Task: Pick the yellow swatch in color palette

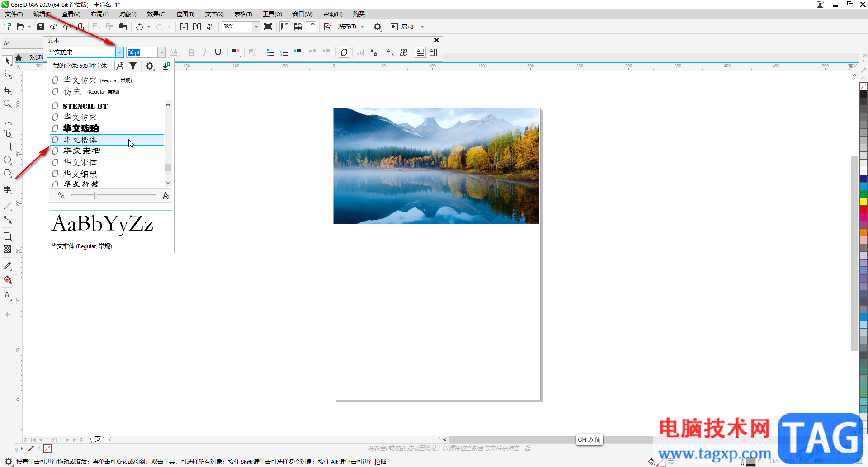Action: 863,201
